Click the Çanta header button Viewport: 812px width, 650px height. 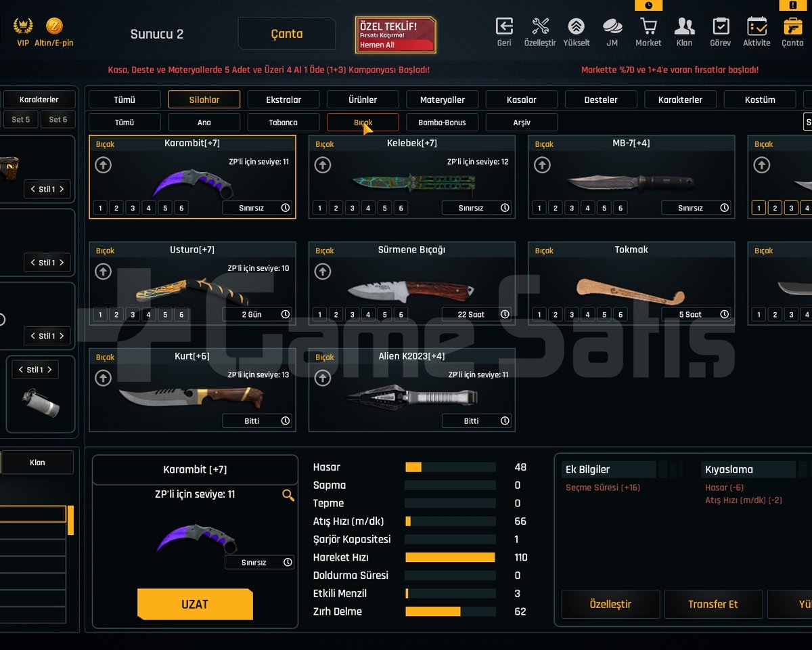tap(287, 34)
